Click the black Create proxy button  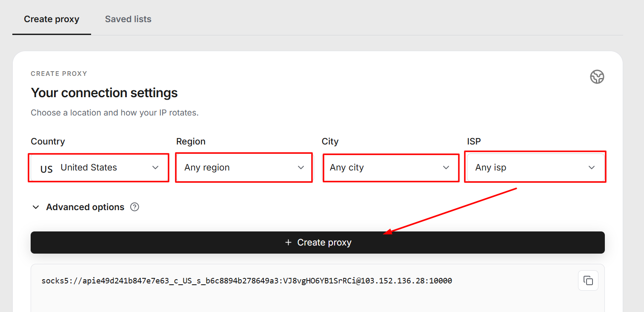coord(318,243)
